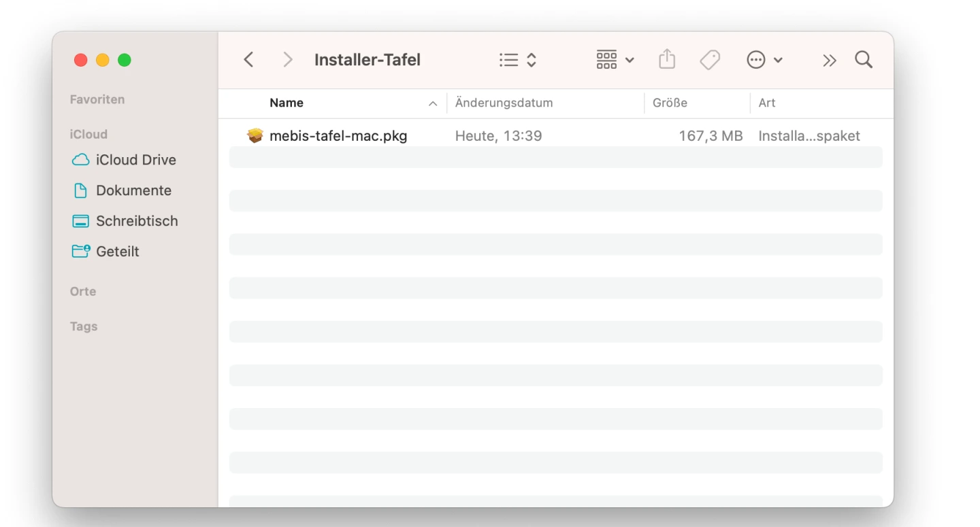
Task: Select the mebis-tafel-mac.pkg file name
Action: pyautogui.click(x=338, y=136)
